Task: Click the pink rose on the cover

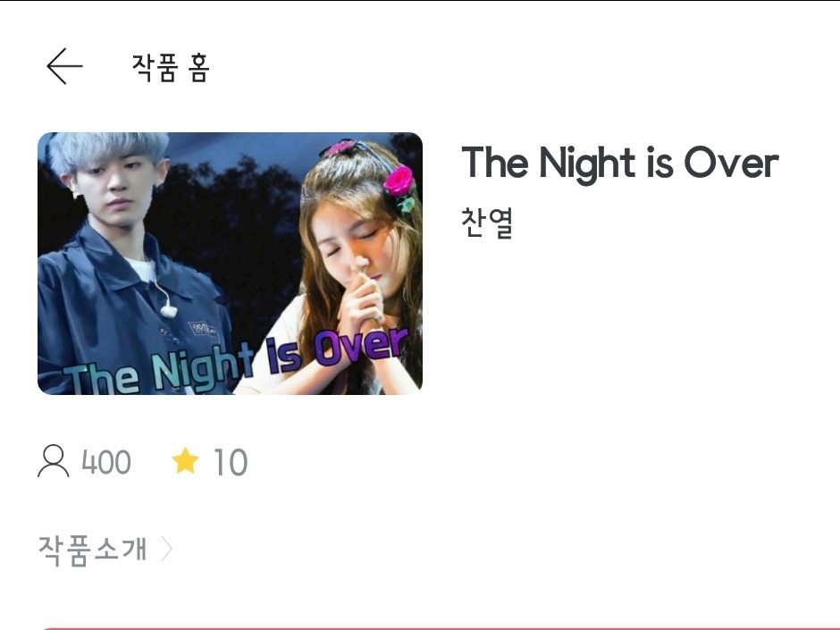Action: click(399, 181)
